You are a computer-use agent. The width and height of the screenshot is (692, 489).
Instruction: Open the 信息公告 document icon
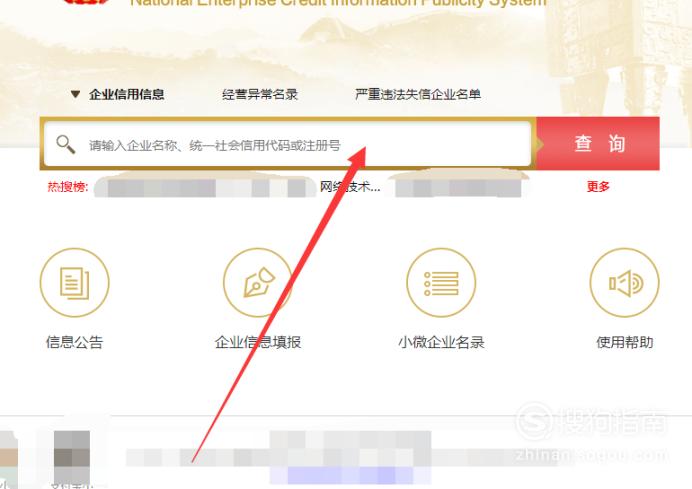(75, 282)
